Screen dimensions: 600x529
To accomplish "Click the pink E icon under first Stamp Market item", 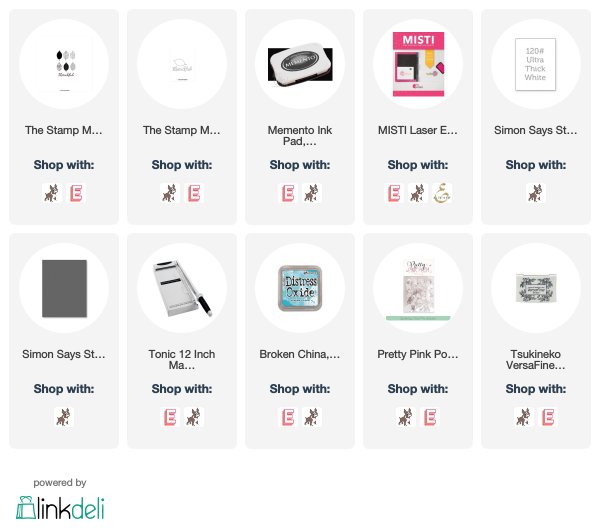I will (x=76, y=193).
